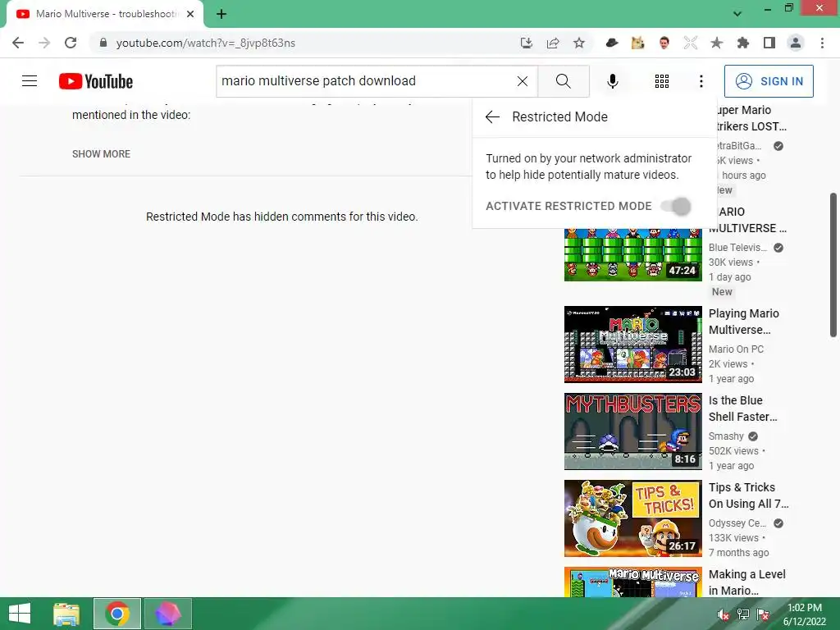Toggle the Activate Restricted Mode switch
Image resolution: width=840 pixels, height=630 pixels.
676,206
